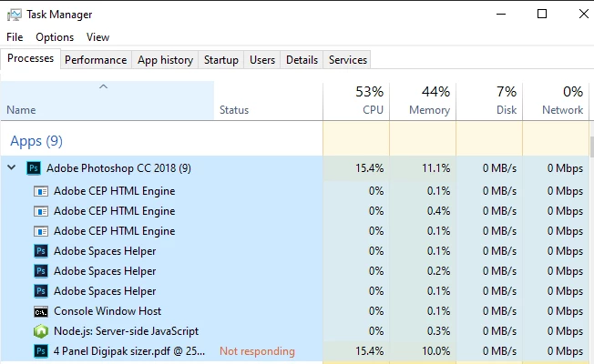Click the 0.2% memory cell of Adobe Spaces Helper
The image size is (594, 364).
pos(423,271)
